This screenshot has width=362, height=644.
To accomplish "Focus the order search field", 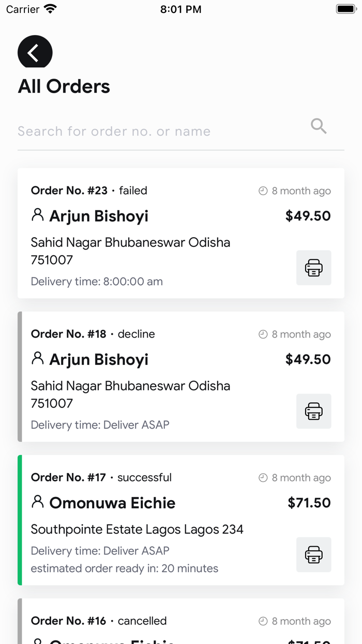I will [155, 131].
